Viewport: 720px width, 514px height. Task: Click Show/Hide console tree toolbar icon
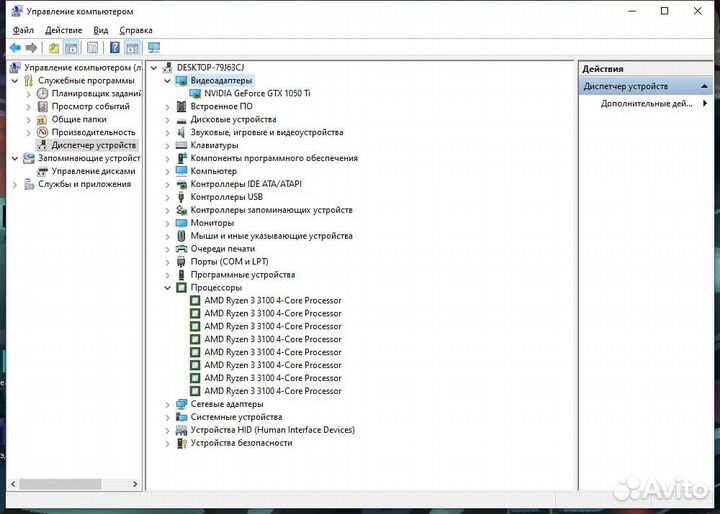[71, 47]
